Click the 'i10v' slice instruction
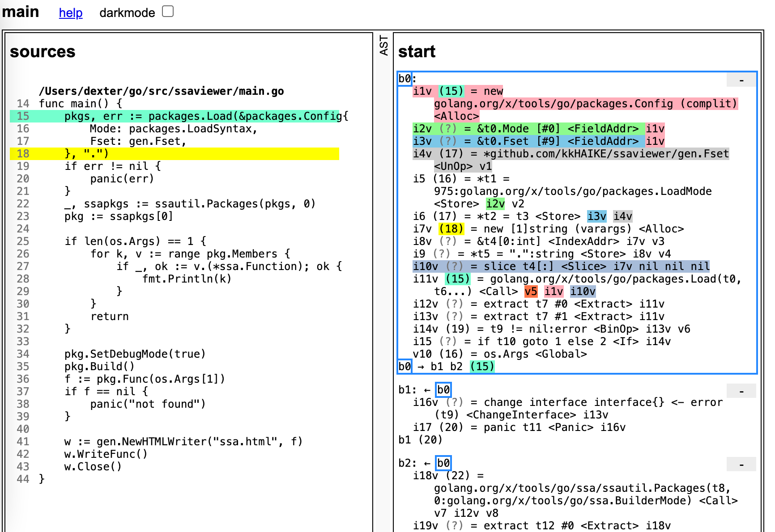 point(561,266)
